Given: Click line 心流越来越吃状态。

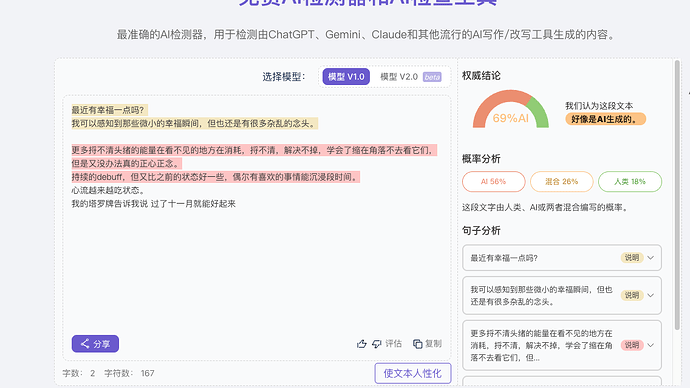Looking at the screenshot, I should coord(108,190).
